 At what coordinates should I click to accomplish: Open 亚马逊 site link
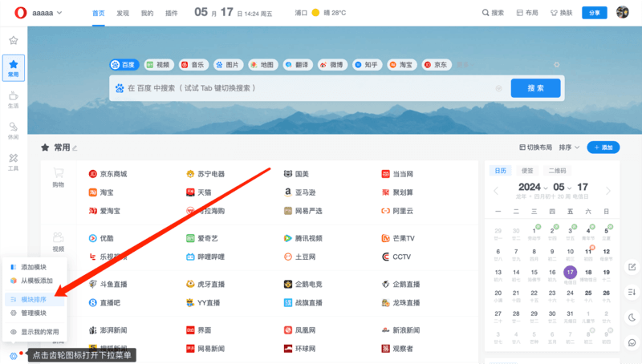pos(299,192)
